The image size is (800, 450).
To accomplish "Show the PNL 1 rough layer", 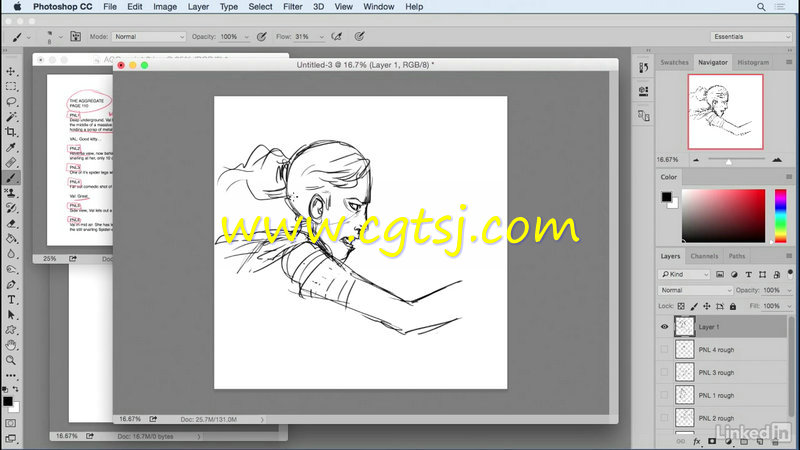I will click(664, 395).
